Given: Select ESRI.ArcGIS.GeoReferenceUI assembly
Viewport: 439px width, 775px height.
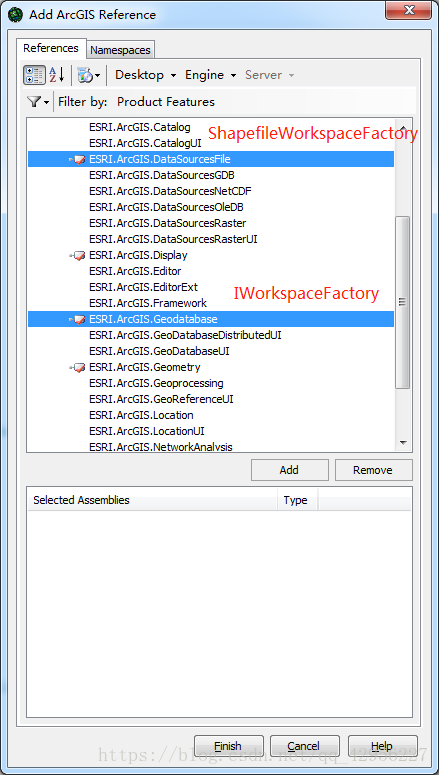Looking at the screenshot, I should click(x=161, y=399).
